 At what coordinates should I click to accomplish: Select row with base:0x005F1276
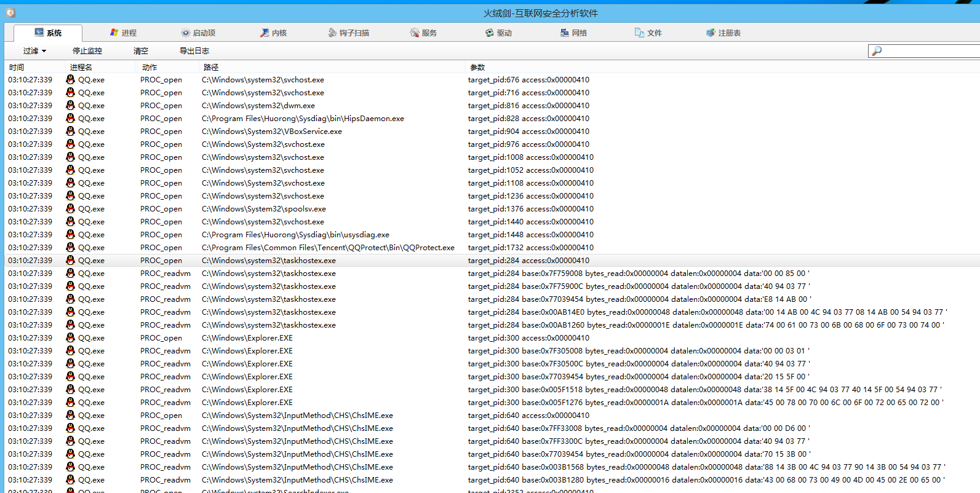click(492, 403)
